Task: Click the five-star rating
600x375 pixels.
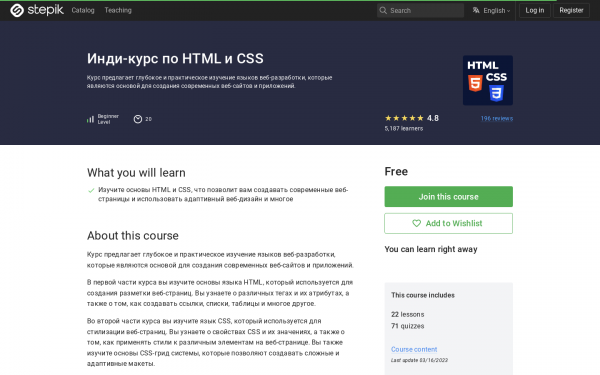Action: pyautogui.click(x=404, y=118)
